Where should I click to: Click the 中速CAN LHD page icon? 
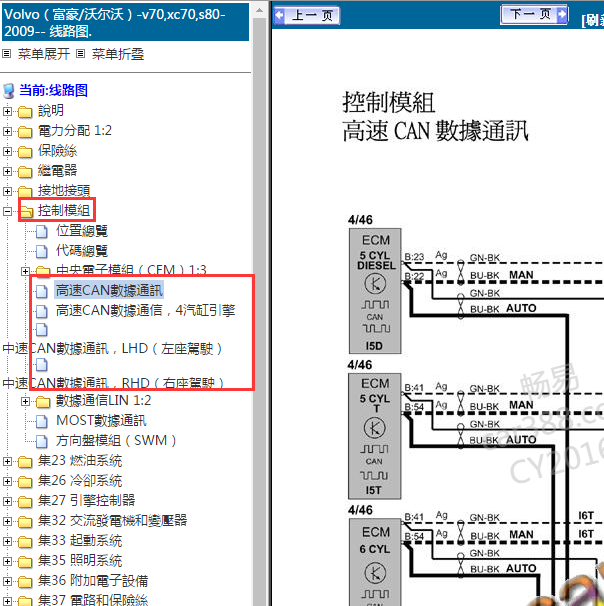pyautogui.click(x=42, y=330)
